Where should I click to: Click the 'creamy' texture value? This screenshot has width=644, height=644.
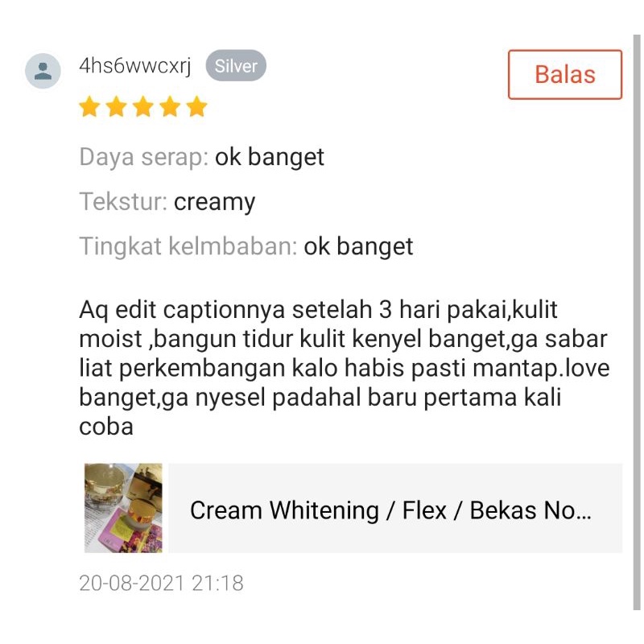point(214,203)
